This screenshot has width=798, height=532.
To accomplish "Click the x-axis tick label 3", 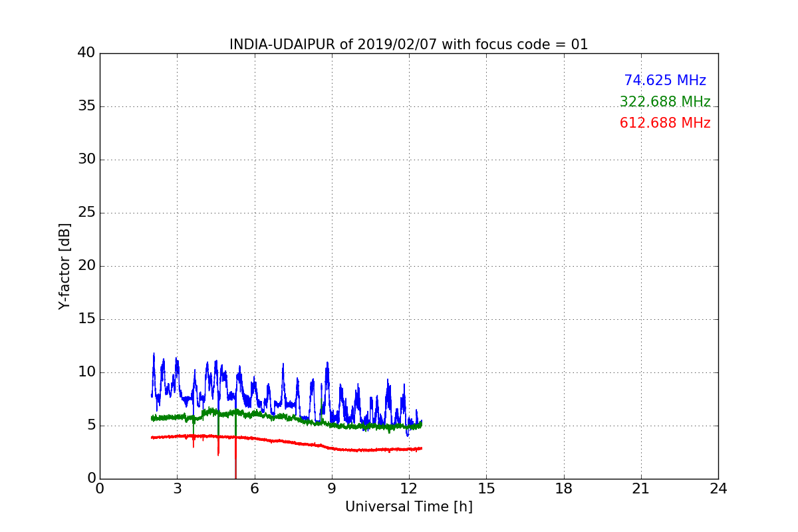I will (177, 489).
